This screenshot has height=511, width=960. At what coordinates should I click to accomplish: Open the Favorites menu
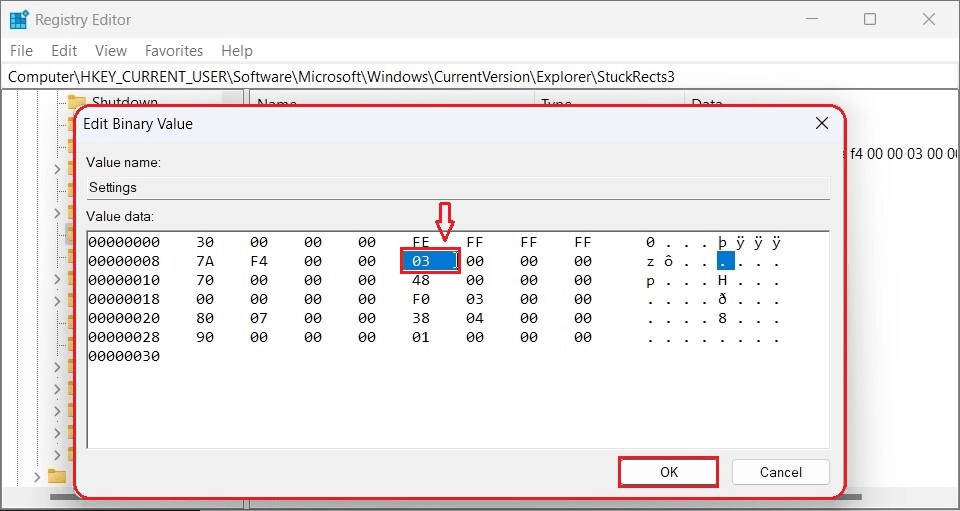click(174, 51)
